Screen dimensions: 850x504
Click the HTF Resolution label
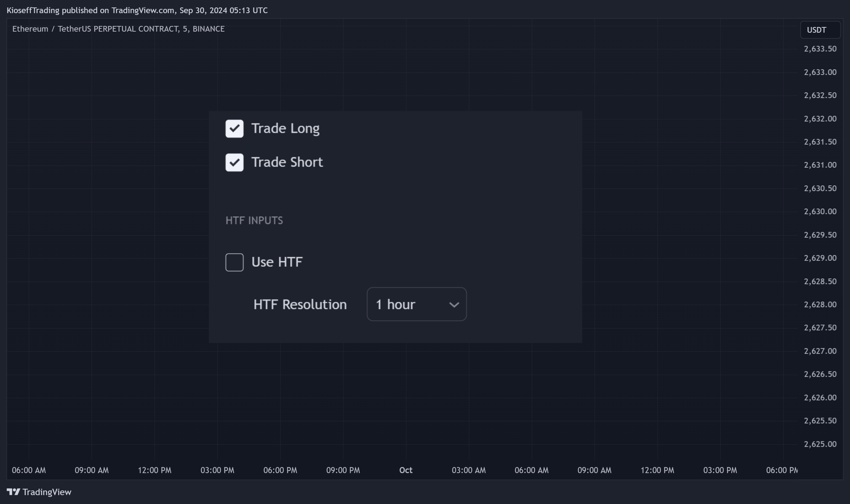pos(300,304)
